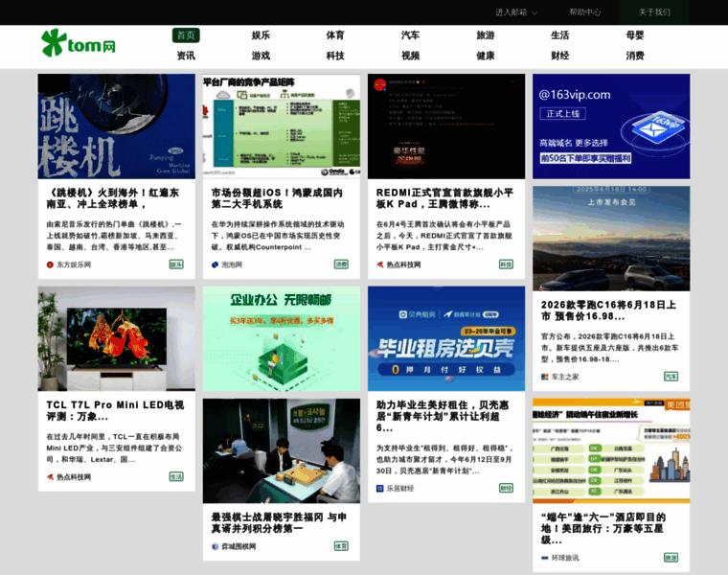Open the 游戏 navigation item
Screen dimensions: 728x575
261,56
